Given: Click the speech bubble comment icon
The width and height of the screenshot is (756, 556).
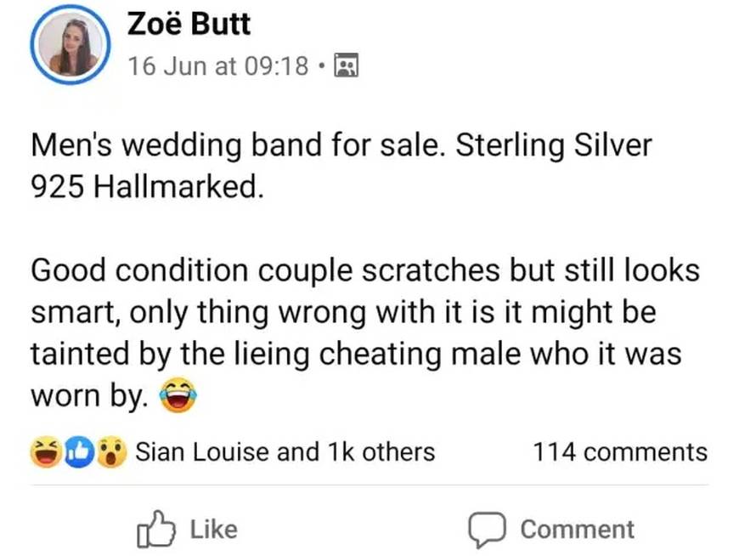Looking at the screenshot, I should (x=488, y=529).
